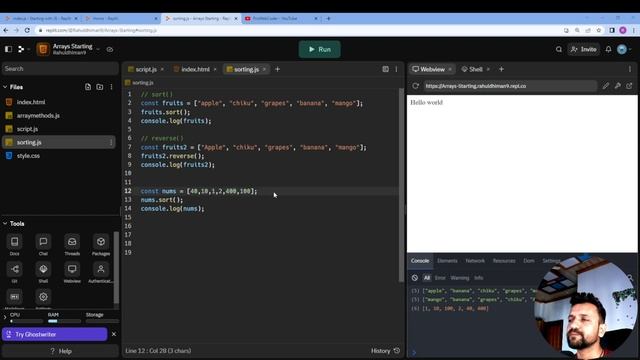The width and height of the screenshot is (640, 360).
Task: Close the script.js tab
Action: point(162,69)
